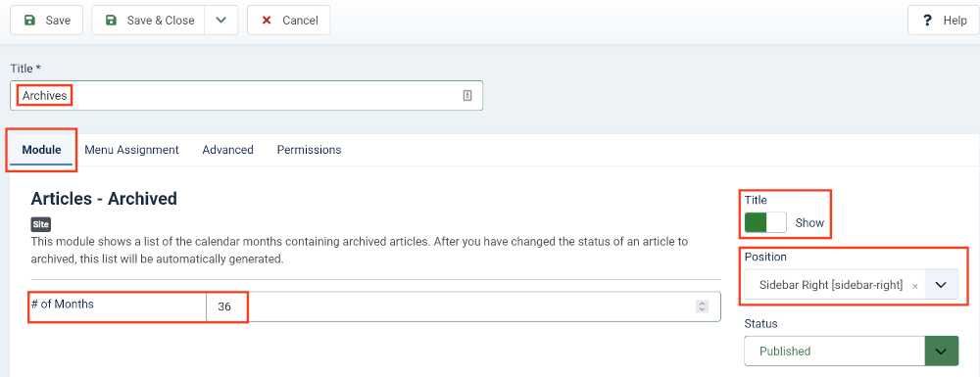Open the Permissions tab
The width and height of the screenshot is (980, 377).
click(310, 150)
